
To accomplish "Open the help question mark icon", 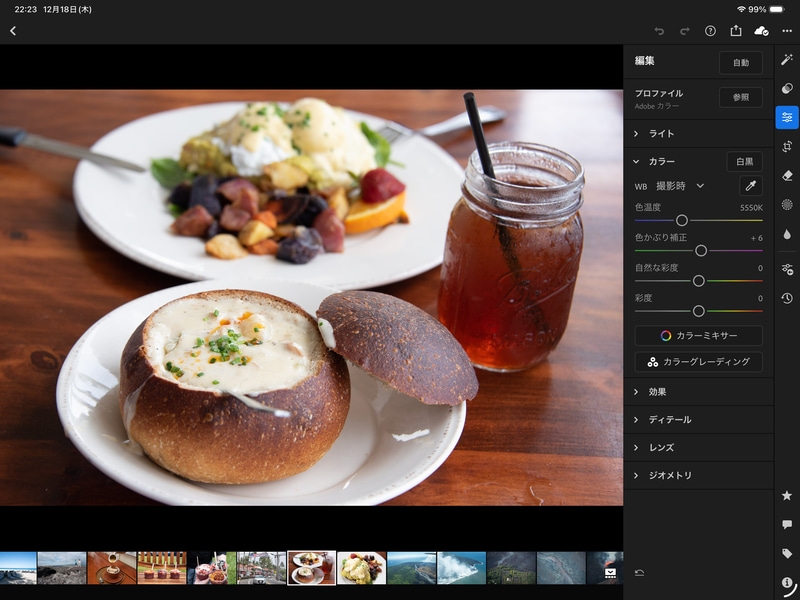I will point(710,31).
